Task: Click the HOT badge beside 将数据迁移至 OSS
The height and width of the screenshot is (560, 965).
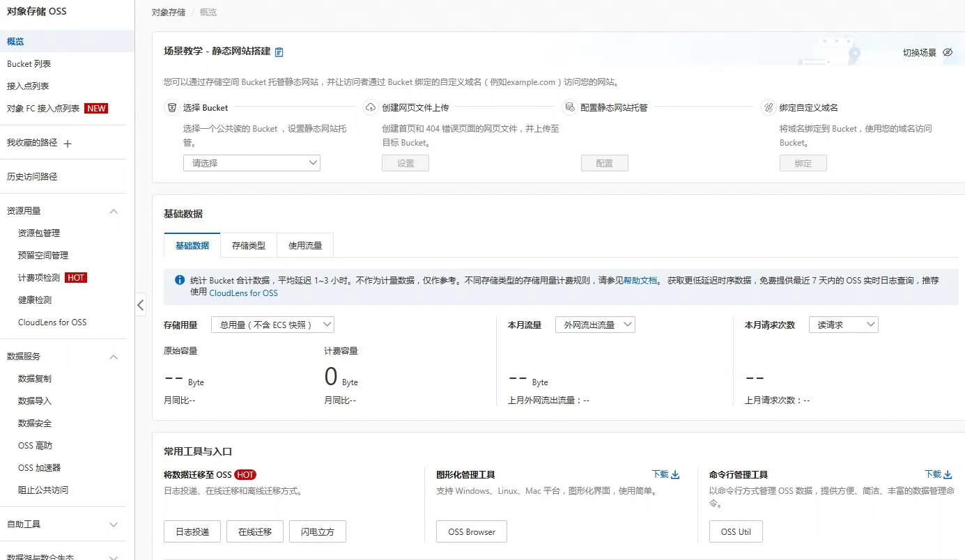Action: (245, 475)
